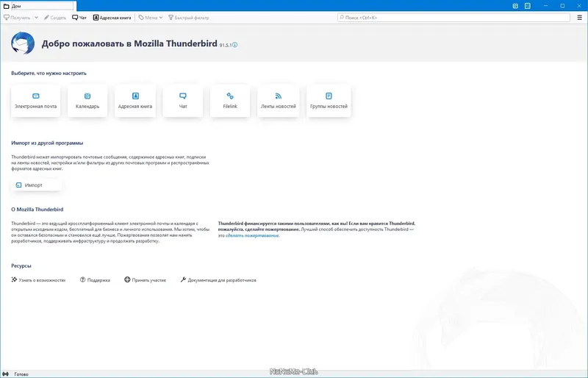Click the Thunderbird logo
Image resolution: width=588 pixels, height=378 pixels.
23,43
